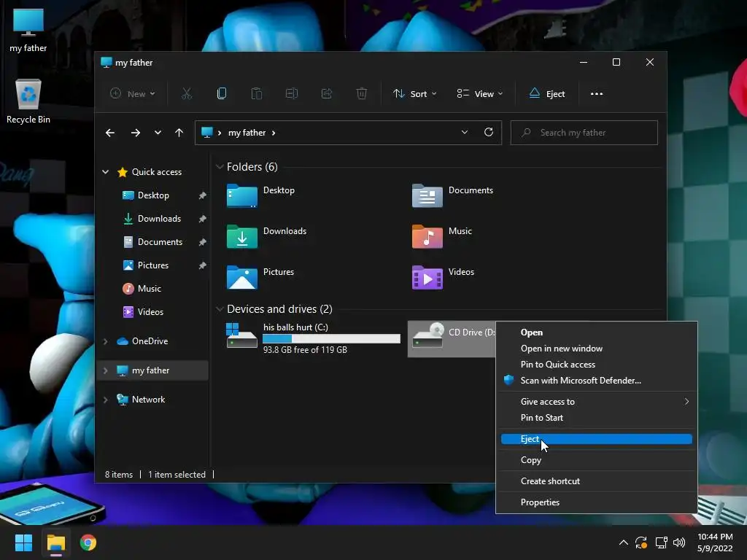Click the network tray icon
Image resolution: width=747 pixels, height=560 pixels.
(661, 542)
